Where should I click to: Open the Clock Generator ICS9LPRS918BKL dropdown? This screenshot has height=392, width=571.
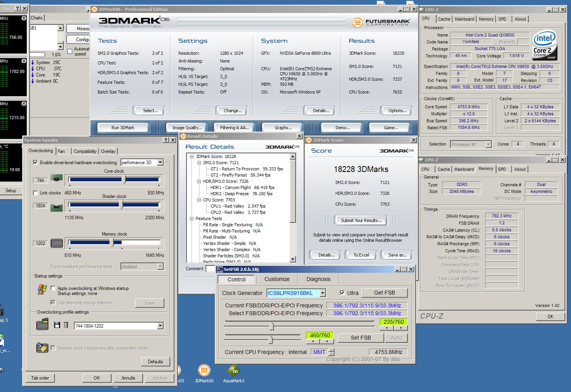322,293
